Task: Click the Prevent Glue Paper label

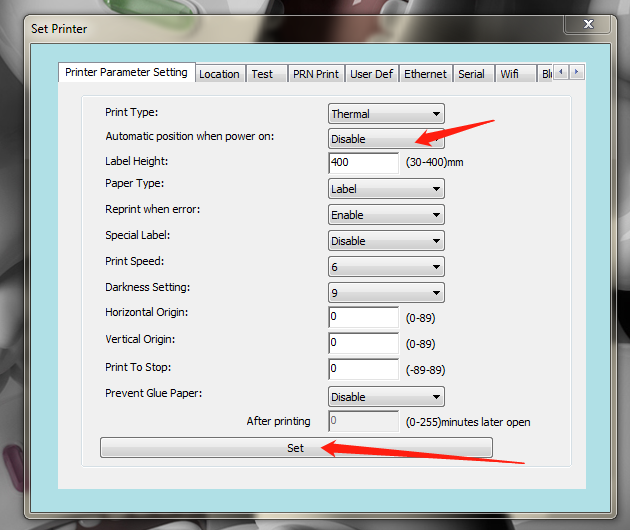Action: click(x=153, y=393)
